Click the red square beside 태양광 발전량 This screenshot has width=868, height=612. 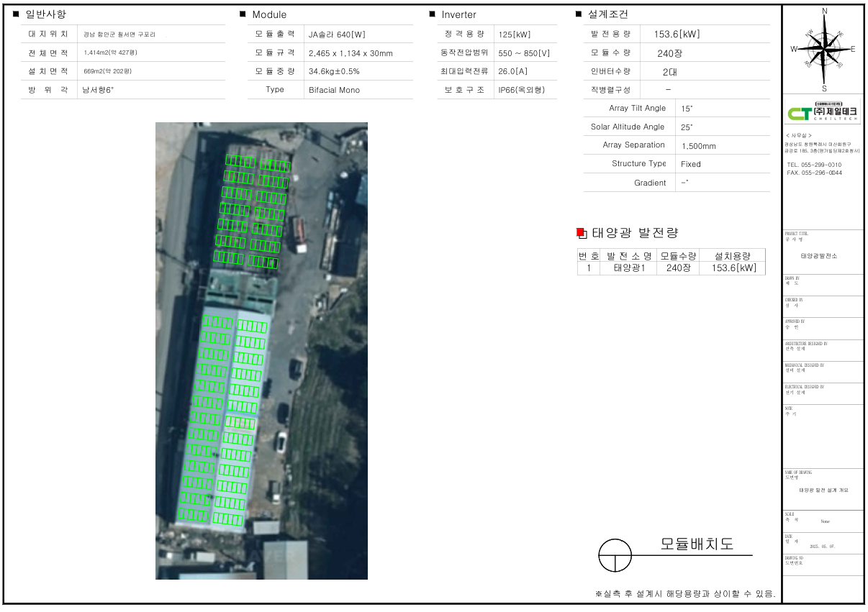tap(581, 232)
